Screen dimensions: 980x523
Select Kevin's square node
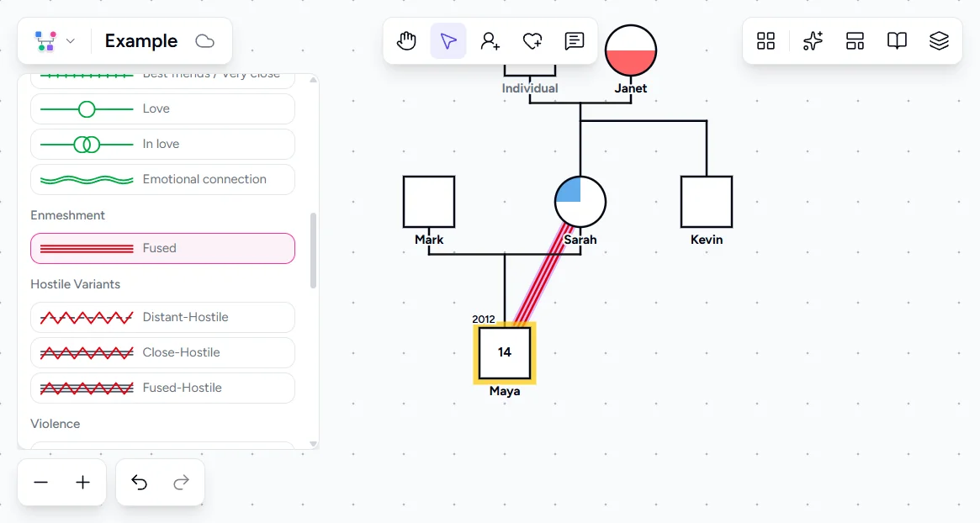pyautogui.click(x=707, y=202)
